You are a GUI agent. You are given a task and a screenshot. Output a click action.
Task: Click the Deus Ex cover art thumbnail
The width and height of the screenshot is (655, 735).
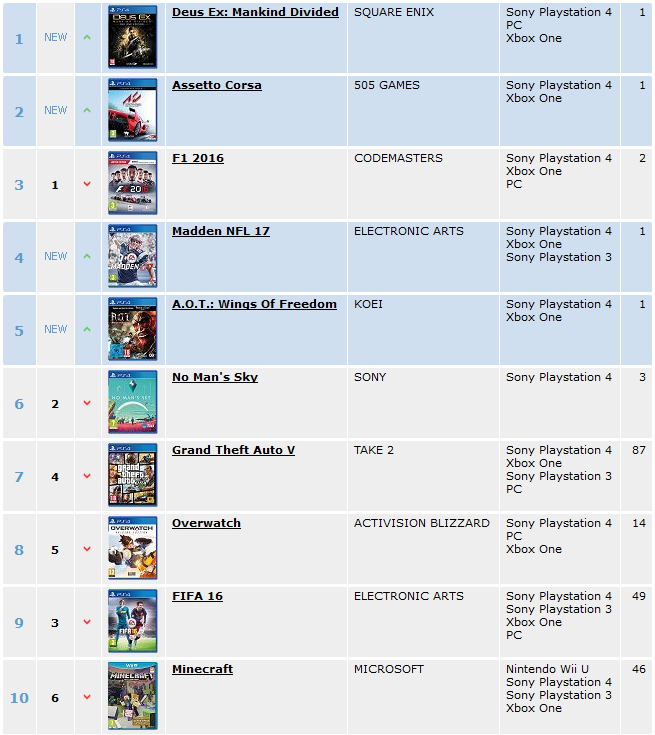click(133, 37)
